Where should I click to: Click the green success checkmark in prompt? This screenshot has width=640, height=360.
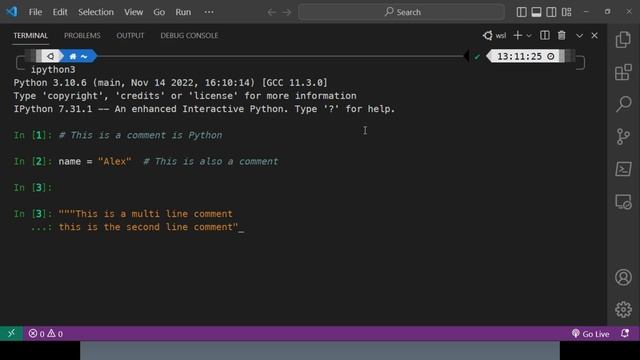coord(477,56)
